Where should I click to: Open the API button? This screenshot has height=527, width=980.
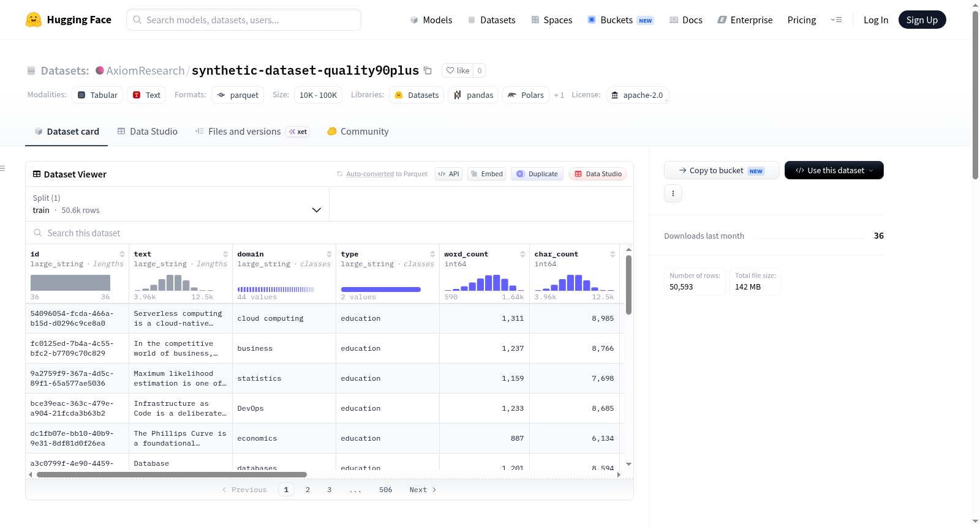[x=449, y=174]
